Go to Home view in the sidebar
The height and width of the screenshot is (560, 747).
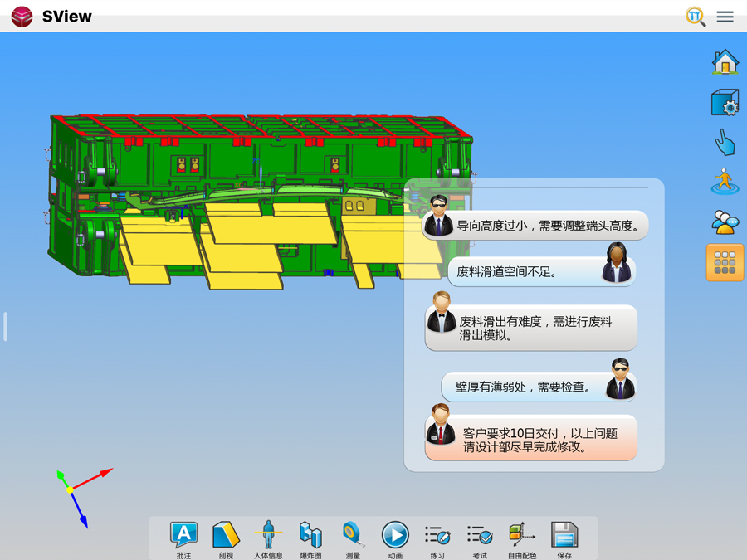pos(725,62)
